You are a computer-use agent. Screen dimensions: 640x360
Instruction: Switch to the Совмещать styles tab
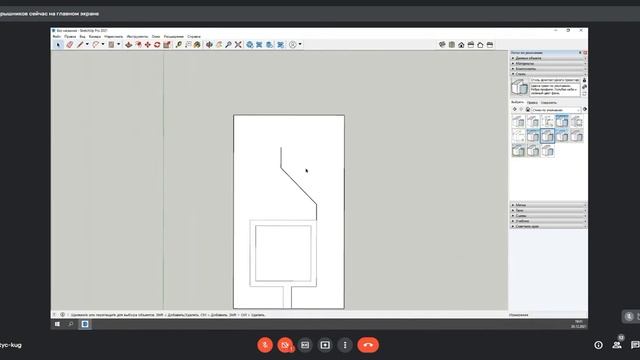tap(549, 102)
